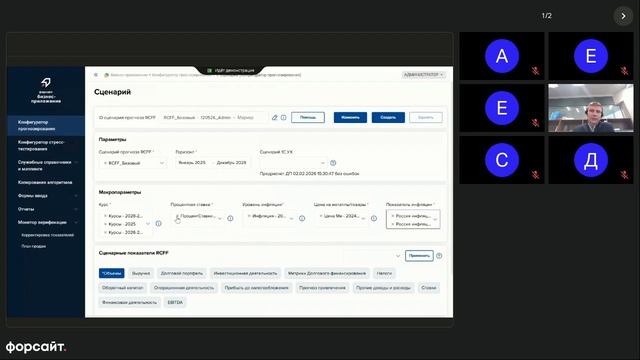Viewport: 640px width, 360px height.
Task: Remove the Инфляция tag in Уровень инфляции
Action: tap(249, 216)
